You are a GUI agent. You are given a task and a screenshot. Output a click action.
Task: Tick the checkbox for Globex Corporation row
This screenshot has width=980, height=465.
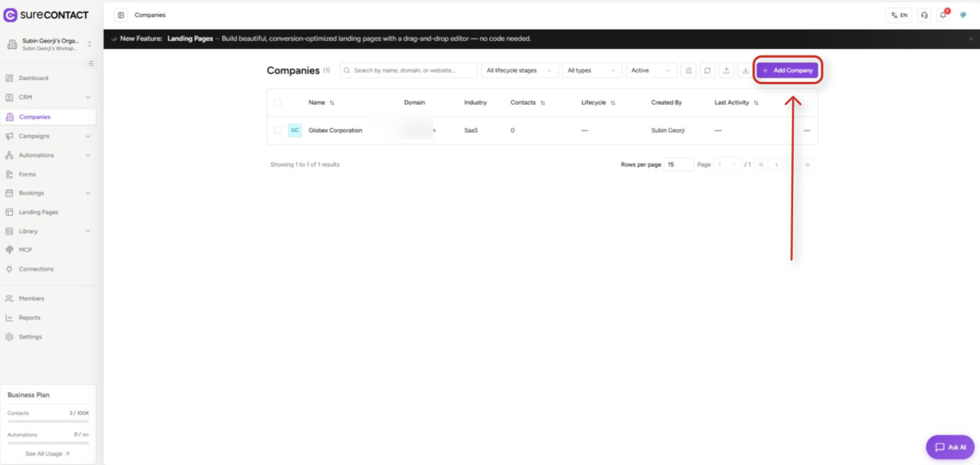(278, 130)
